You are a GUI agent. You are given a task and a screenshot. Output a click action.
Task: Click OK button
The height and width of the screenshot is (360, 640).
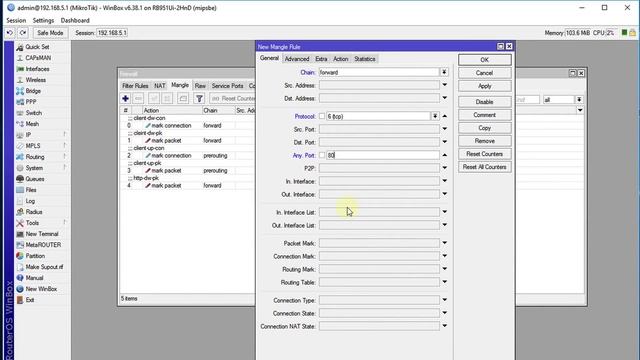pyautogui.click(x=484, y=60)
